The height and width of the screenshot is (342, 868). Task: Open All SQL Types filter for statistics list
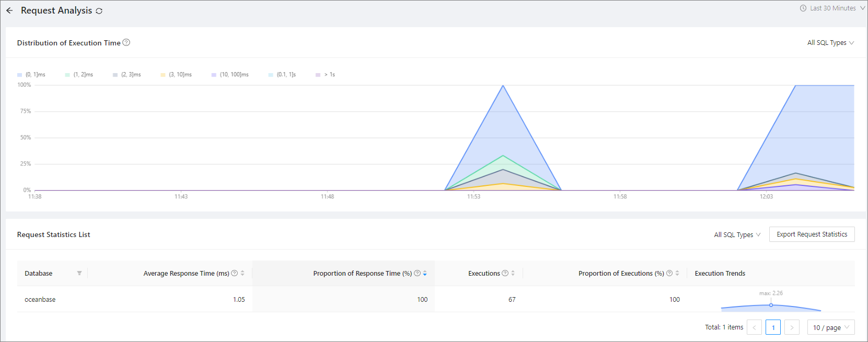737,235
